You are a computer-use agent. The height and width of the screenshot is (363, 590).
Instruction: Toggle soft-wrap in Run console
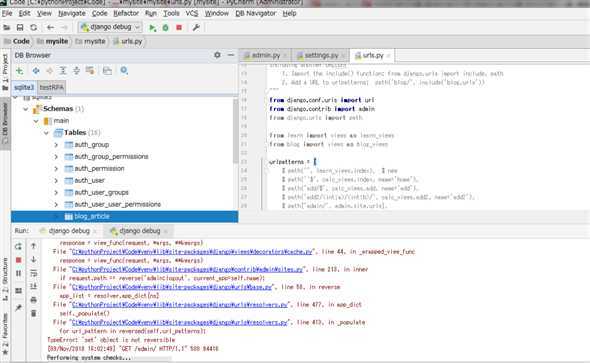[x=33, y=273]
